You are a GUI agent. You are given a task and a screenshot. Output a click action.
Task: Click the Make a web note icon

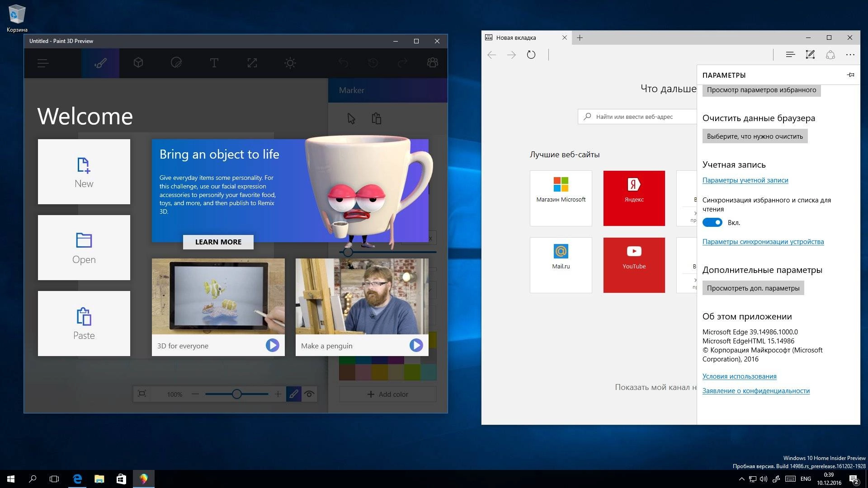[x=810, y=55]
